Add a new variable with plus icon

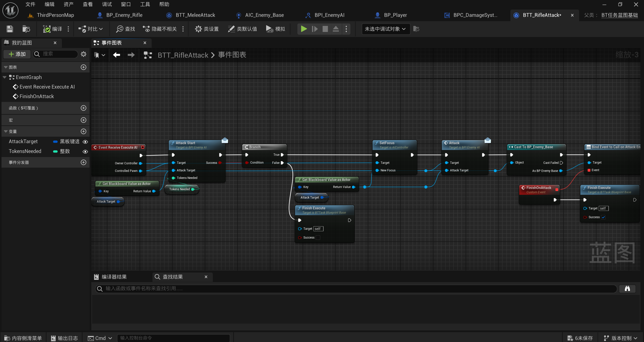(x=84, y=131)
